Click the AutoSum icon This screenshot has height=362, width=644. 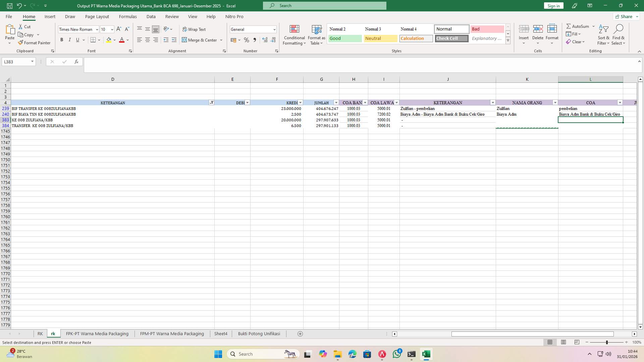(x=569, y=26)
